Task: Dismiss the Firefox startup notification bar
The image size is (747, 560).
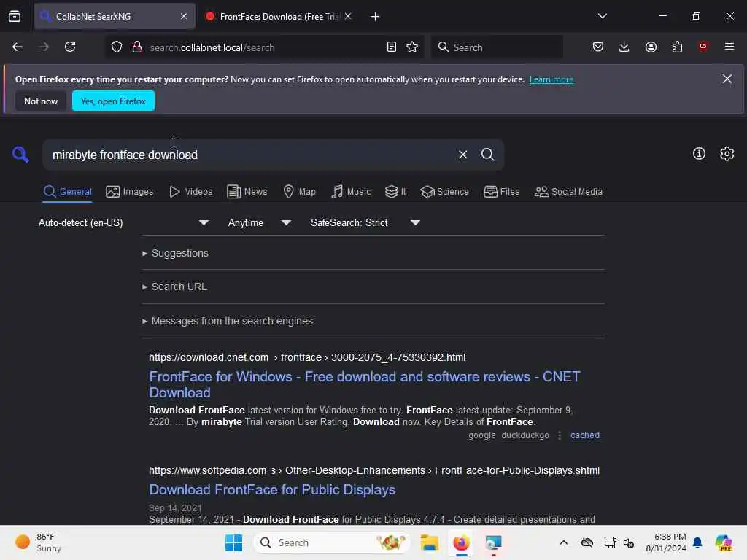Action: pyautogui.click(x=727, y=79)
